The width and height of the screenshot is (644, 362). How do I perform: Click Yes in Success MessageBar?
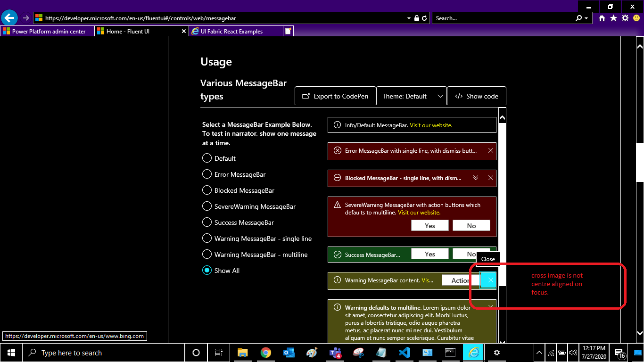(430, 254)
